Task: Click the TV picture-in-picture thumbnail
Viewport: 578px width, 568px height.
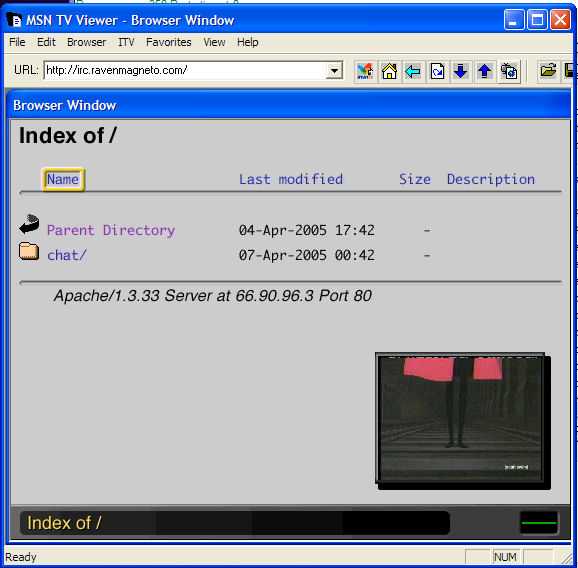Action: click(x=460, y=418)
